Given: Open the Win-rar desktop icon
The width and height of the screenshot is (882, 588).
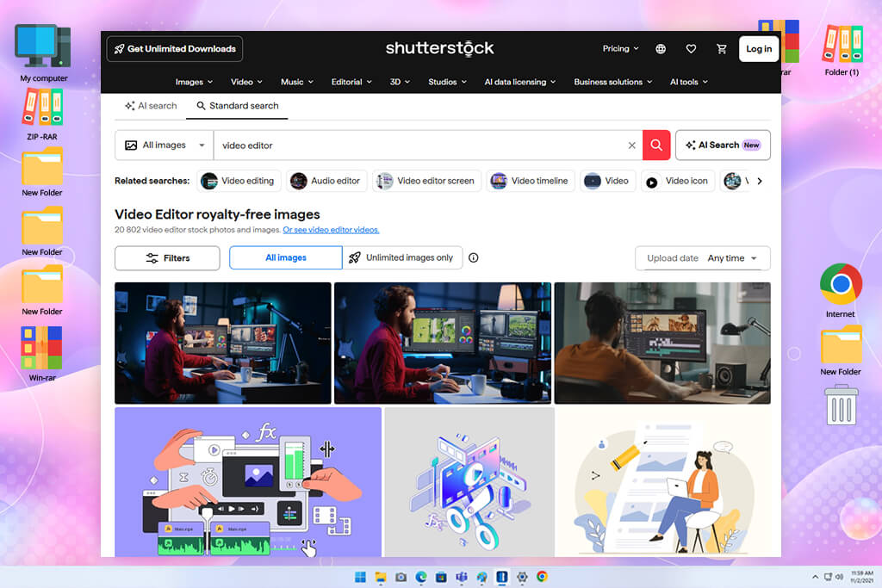Looking at the screenshot, I should tap(41, 354).
